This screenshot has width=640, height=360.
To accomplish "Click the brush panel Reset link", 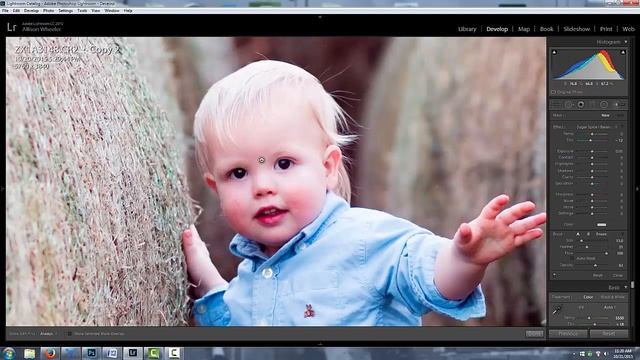I will point(598,276).
